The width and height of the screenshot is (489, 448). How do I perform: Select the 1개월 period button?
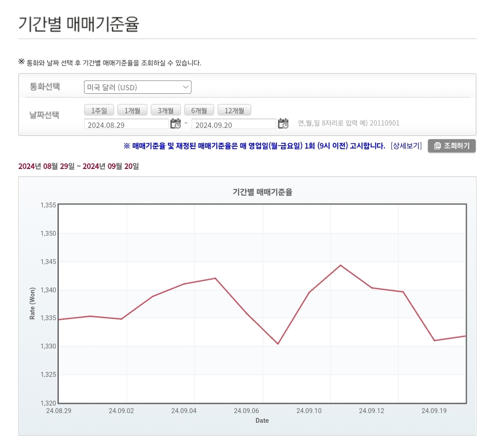pyautogui.click(x=132, y=110)
